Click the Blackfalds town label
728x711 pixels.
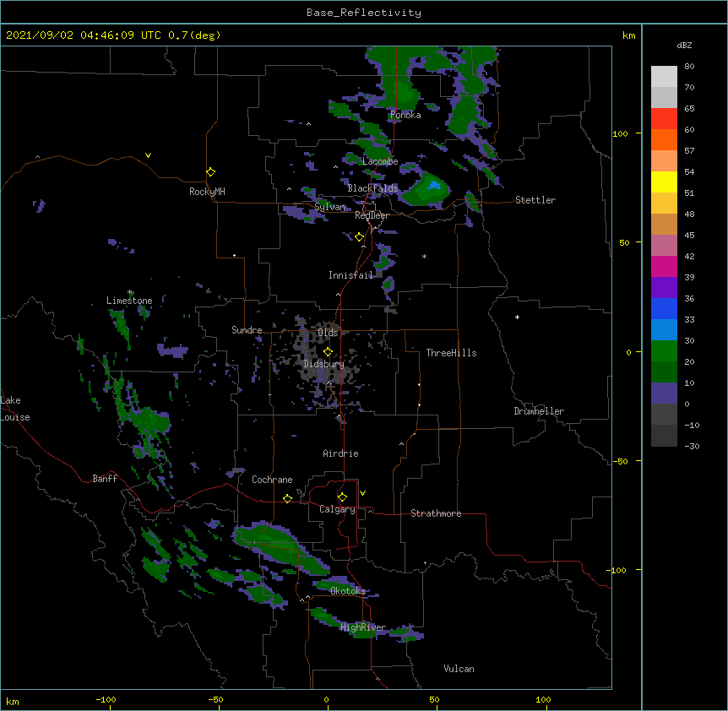coord(372,188)
